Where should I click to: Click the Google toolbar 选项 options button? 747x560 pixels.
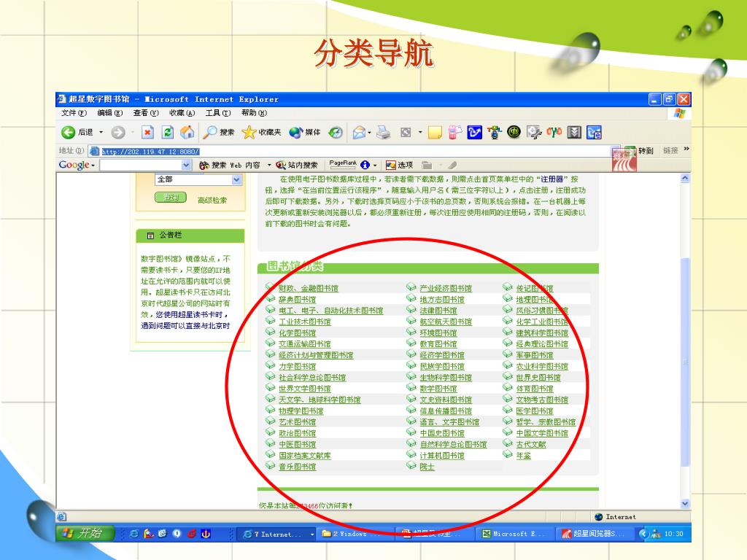399,166
